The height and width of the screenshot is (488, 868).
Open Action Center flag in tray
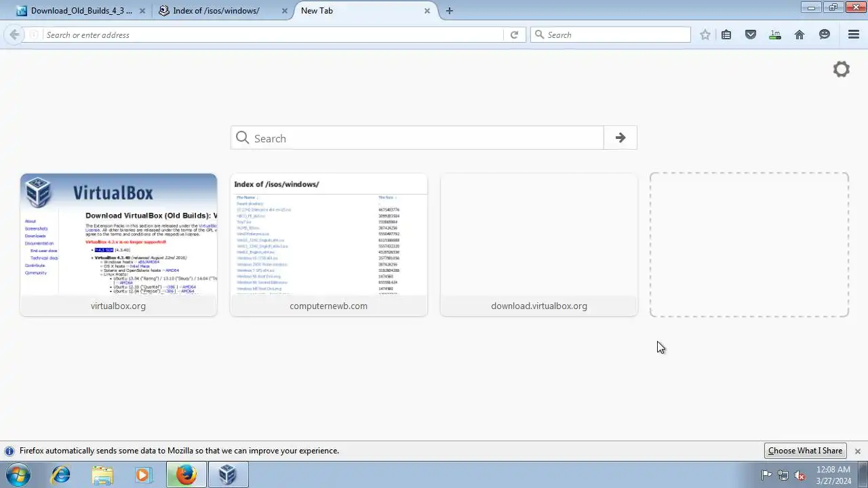click(766, 475)
